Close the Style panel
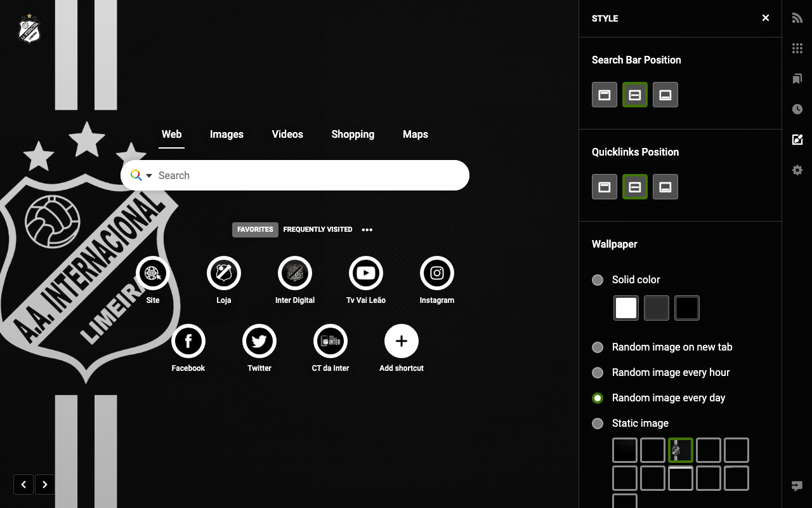 tap(766, 18)
